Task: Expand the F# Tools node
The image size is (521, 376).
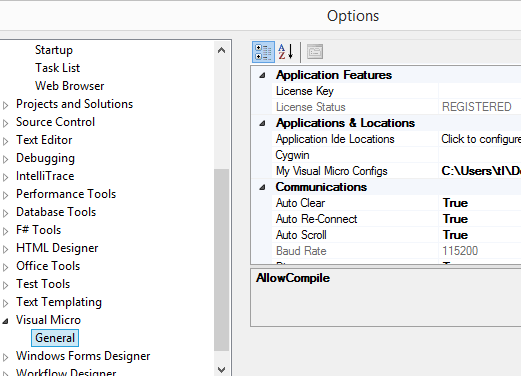Action: pyautogui.click(x=5, y=231)
